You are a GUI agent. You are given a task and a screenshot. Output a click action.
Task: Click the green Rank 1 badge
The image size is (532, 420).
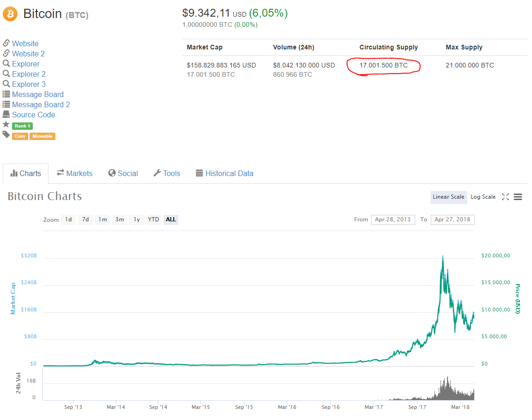(22, 126)
